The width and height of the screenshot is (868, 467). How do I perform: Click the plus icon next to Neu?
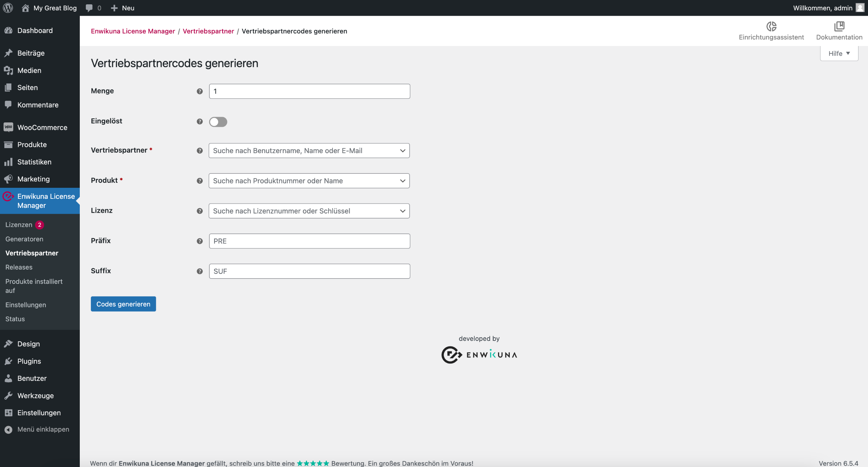[114, 8]
